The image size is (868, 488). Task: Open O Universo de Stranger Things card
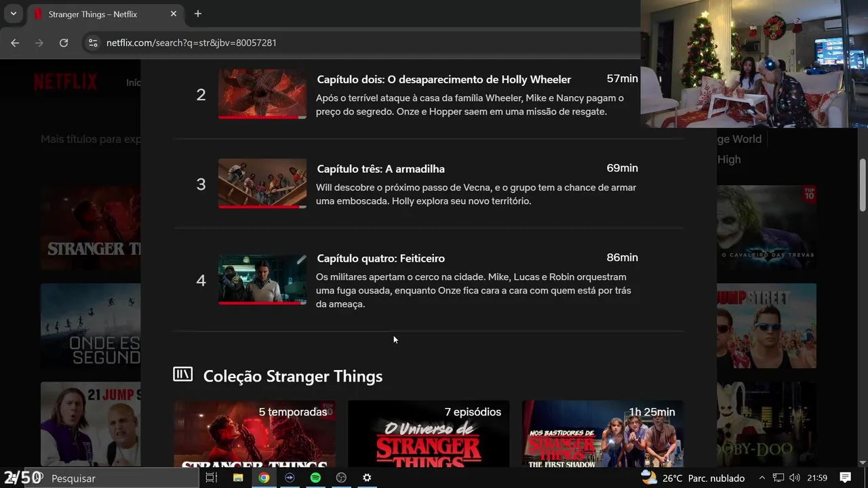pos(429,434)
